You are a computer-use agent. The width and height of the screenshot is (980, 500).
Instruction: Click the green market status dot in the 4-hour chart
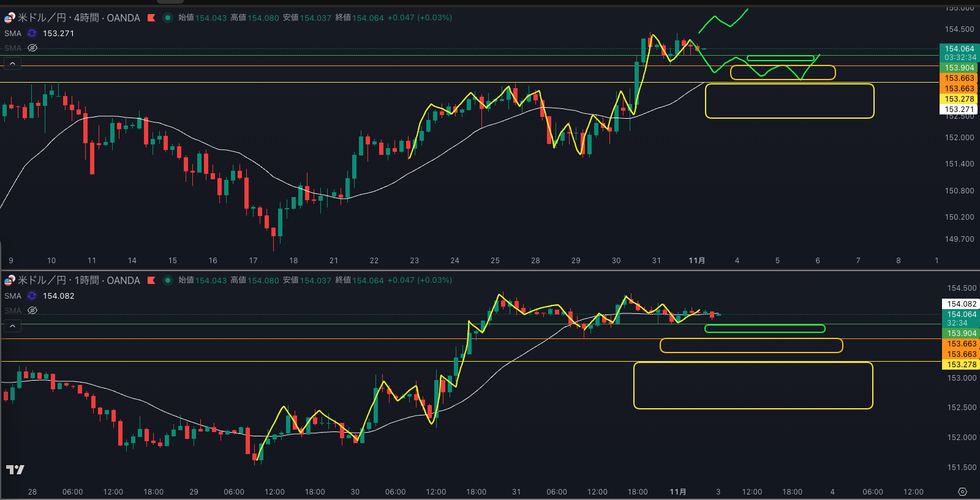(167, 18)
